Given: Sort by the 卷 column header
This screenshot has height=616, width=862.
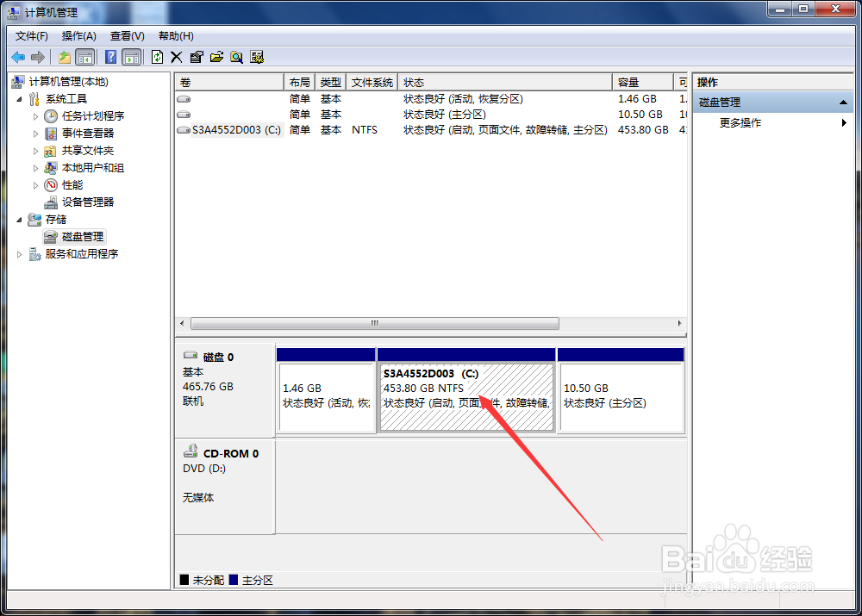Looking at the screenshot, I should [229, 83].
